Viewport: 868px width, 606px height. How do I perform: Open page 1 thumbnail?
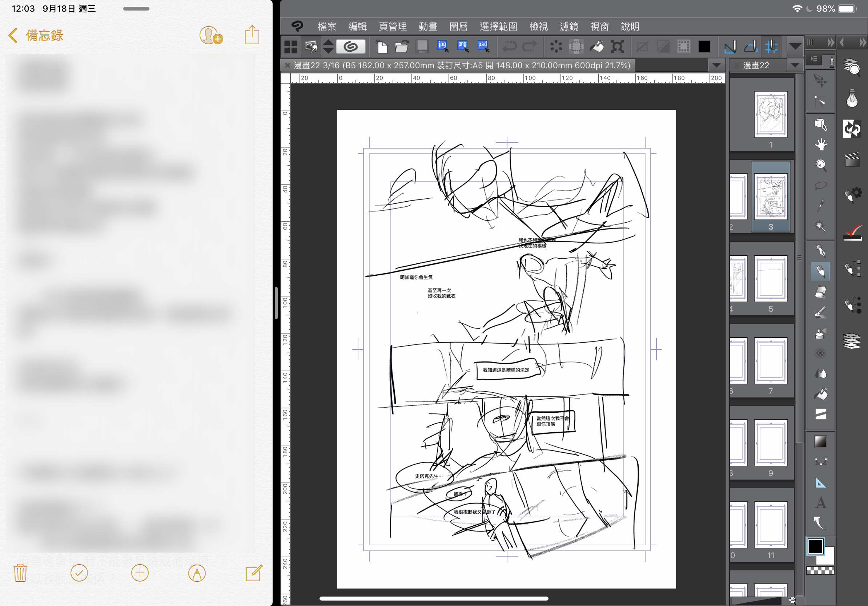(x=771, y=114)
